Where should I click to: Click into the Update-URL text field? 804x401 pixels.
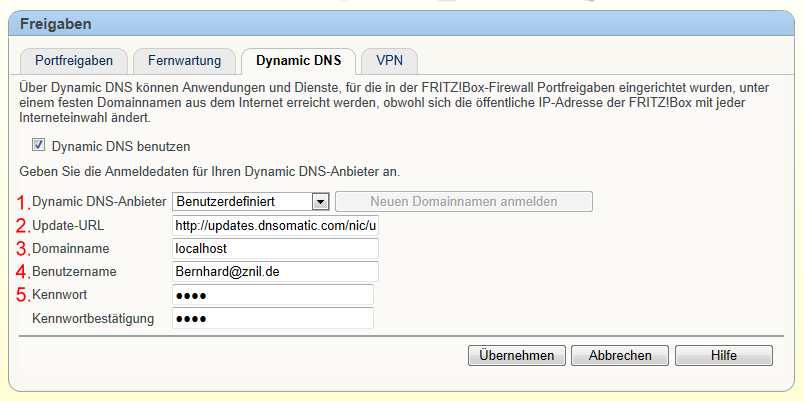pyautogui.click(x=275, y=225)
